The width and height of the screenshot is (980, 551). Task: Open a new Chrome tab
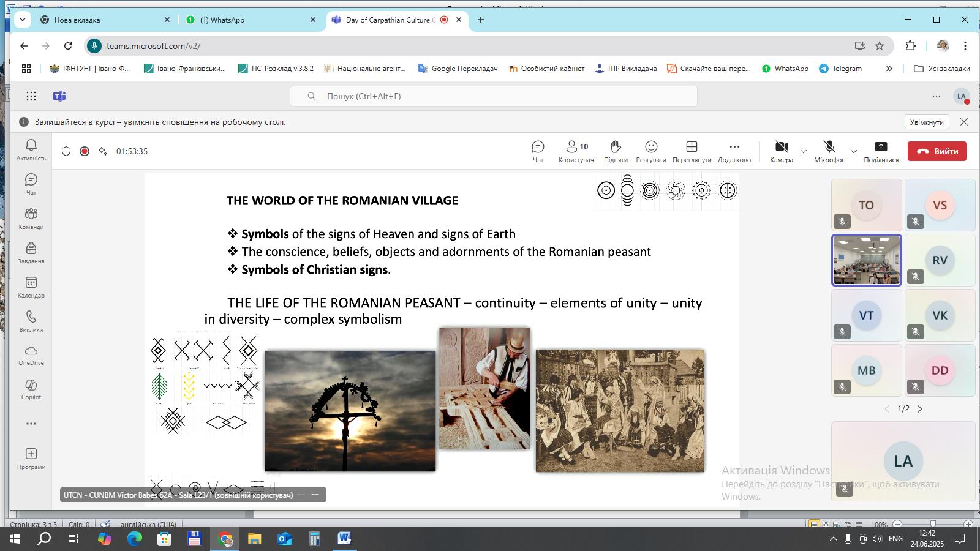481,20
